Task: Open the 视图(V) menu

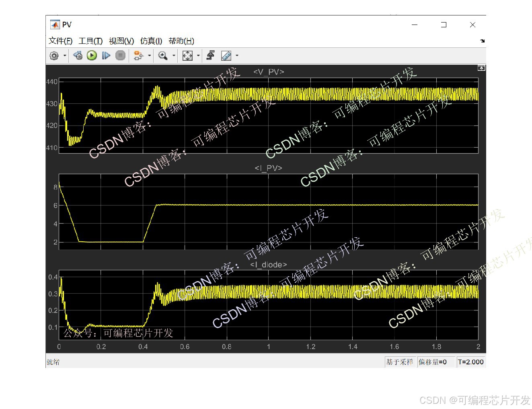Action: point(121,41)
